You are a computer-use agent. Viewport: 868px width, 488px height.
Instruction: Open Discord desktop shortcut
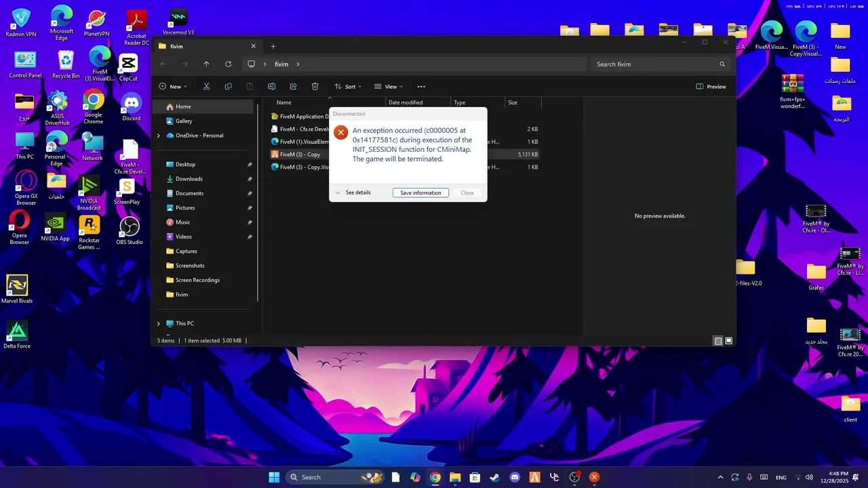pyautogui.click(x=131, y=106)
